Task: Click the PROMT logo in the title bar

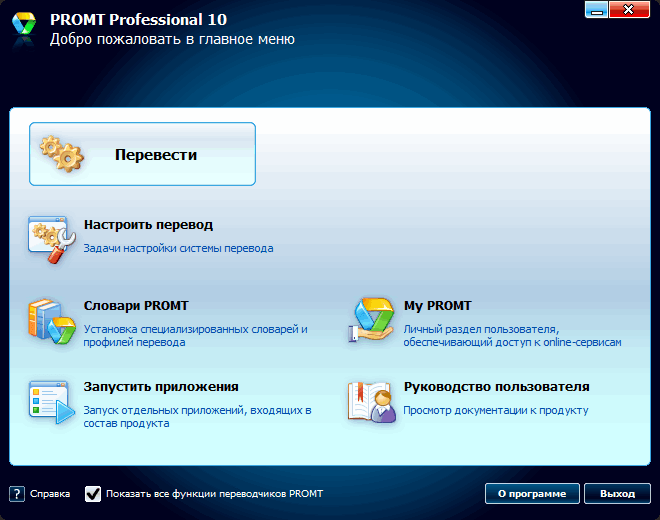Action: [x=24, y=24]
